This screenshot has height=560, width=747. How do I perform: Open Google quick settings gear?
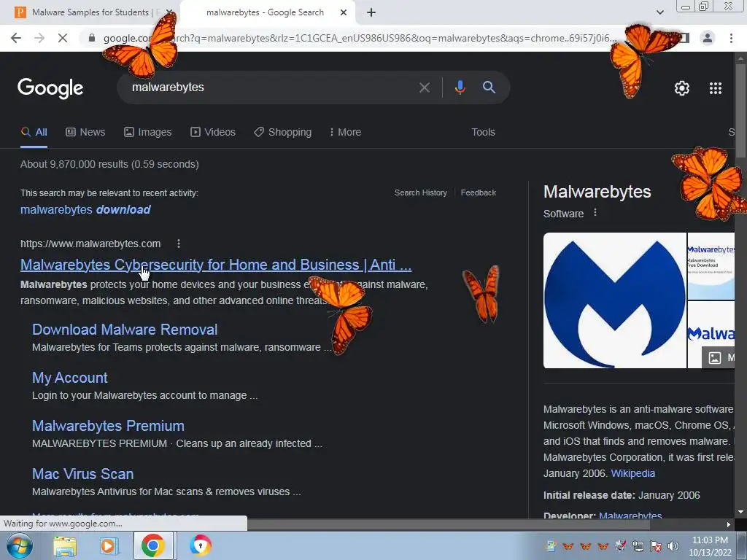[x=682, y=88]
